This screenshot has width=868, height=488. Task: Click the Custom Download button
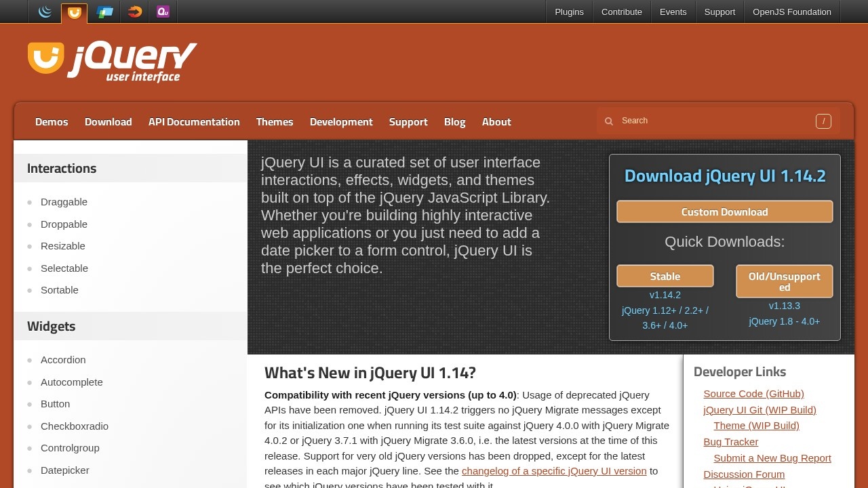(x=724, y=211)
